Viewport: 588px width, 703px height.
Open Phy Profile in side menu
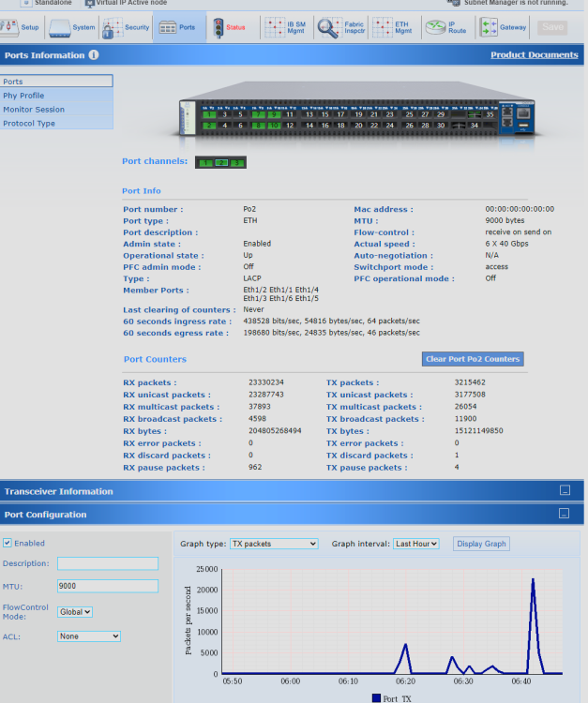point(56,96)
